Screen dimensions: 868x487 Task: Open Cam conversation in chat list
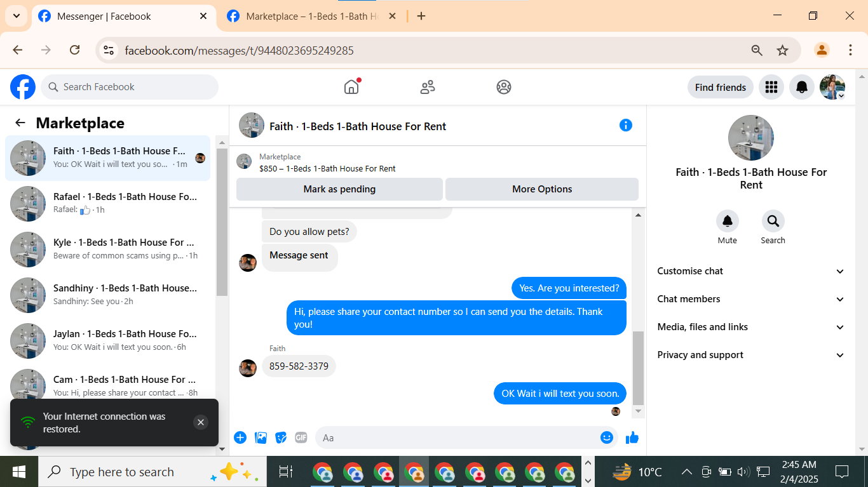click(x=108, y=387)
